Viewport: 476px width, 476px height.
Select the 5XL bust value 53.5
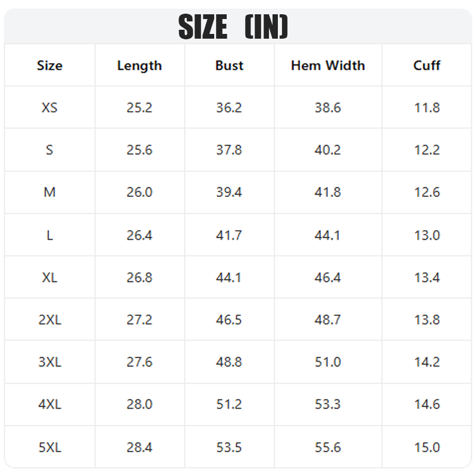(x=229, y=447)
